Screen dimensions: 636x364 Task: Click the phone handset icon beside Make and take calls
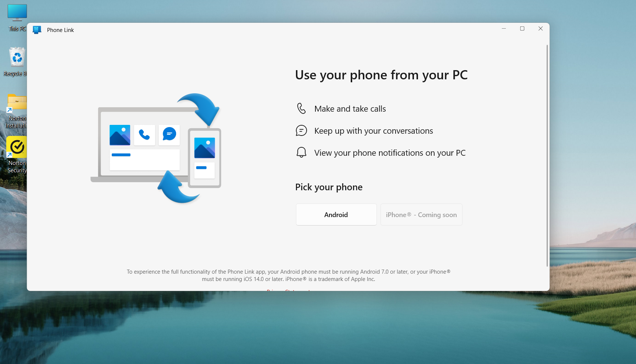[x=301, y=109]
